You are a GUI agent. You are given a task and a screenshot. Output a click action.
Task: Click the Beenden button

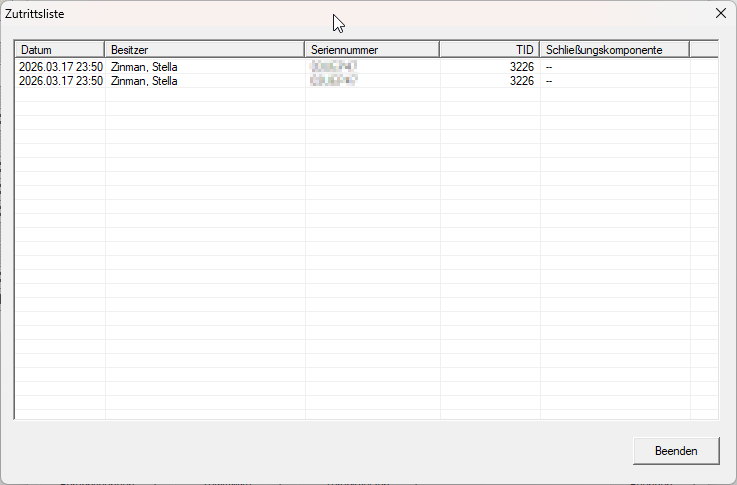(676, 451)
